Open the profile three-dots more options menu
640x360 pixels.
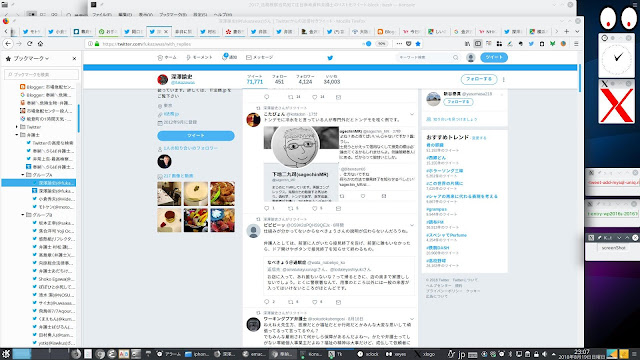504,80
